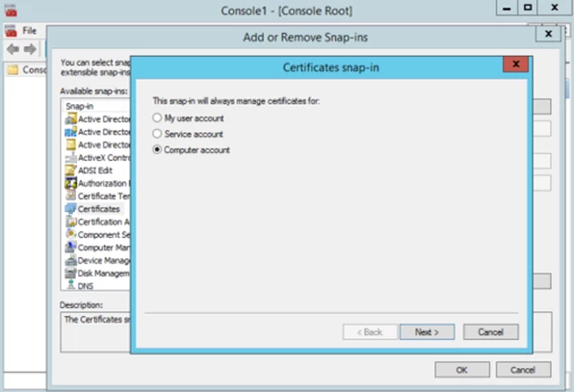Click the DNS list entry text
The height and width of the screenshot is (392, 574).
86,286
